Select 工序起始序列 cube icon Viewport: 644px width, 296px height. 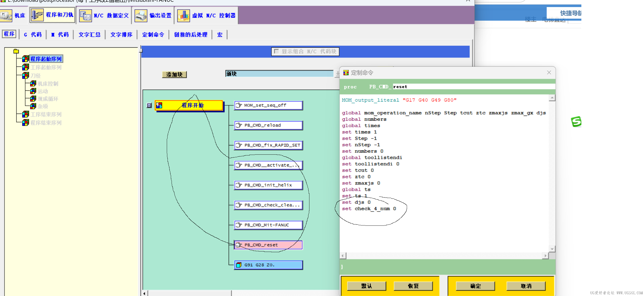(x=25, y=67)
